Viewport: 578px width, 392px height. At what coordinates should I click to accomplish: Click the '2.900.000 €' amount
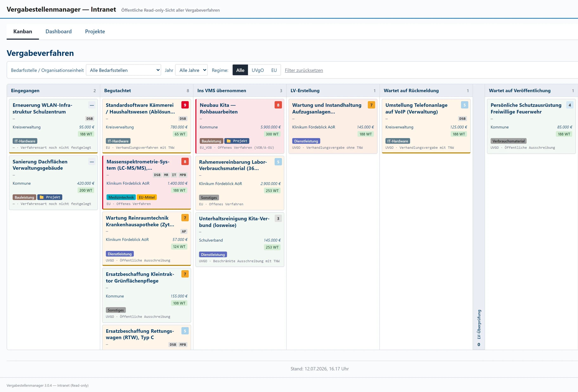[x=270, y=184]
